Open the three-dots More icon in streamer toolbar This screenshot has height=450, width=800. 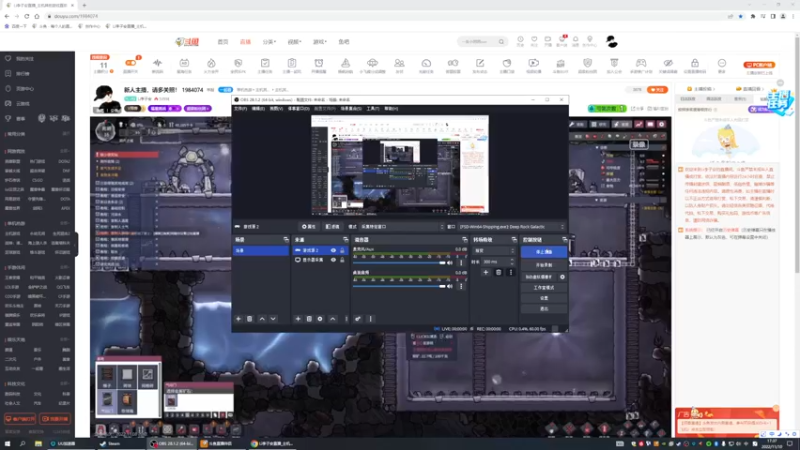coord(721,65)
